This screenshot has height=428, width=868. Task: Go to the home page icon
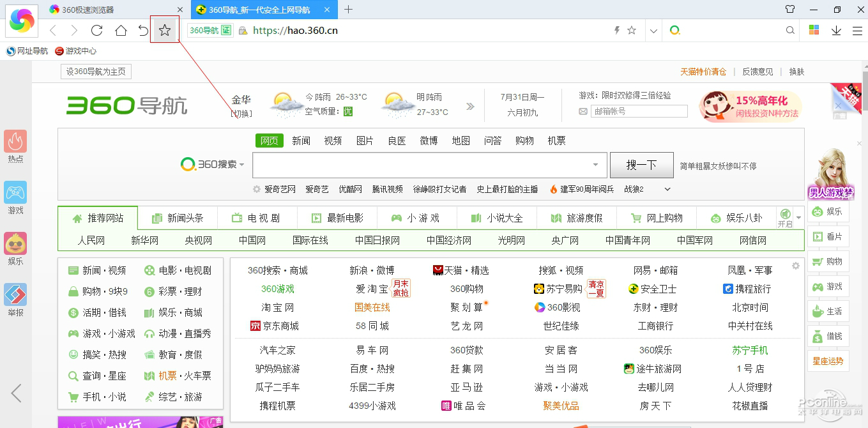tap(121, 31)
